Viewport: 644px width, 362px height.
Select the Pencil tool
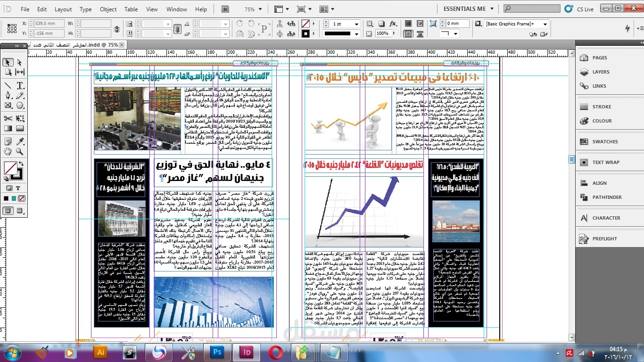pyautogui.click(x=20, y=95)
